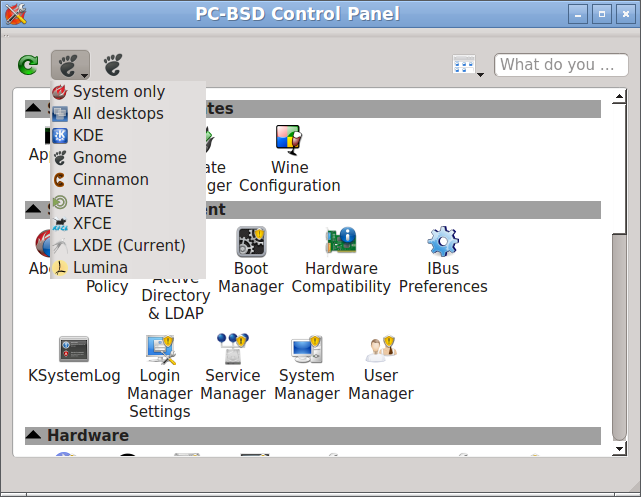The width and height of the screenshot is (641, 497).
Task: Select 'System only' from the menu
Action: [x=128, y=92]
